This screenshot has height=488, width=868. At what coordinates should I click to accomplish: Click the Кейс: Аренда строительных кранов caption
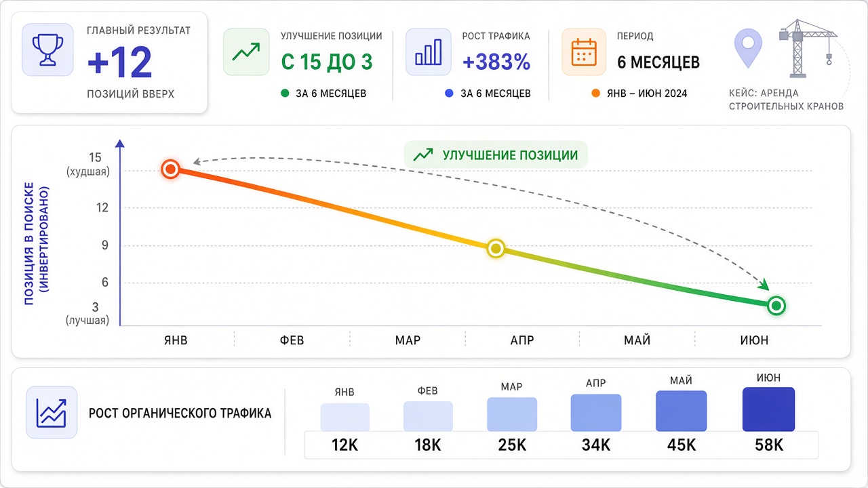pyautogui.click(x=787, y=100)
